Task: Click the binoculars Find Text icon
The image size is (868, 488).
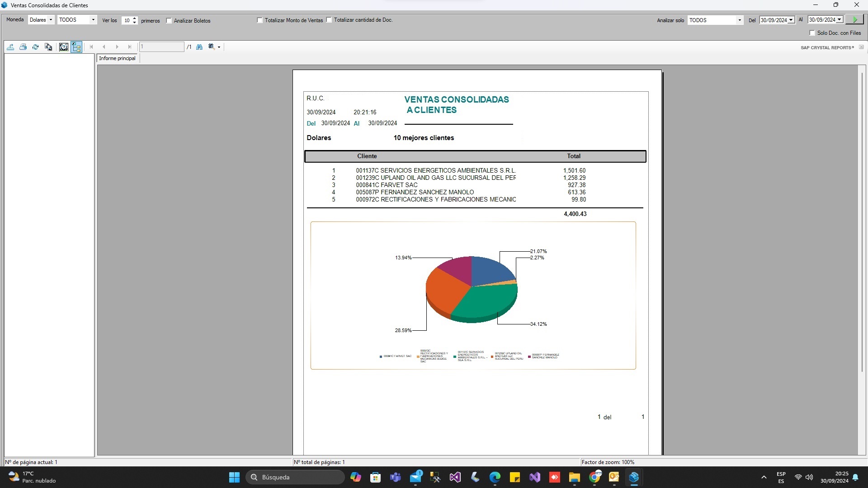Action: pyautogui.click(x=199, y=47)
